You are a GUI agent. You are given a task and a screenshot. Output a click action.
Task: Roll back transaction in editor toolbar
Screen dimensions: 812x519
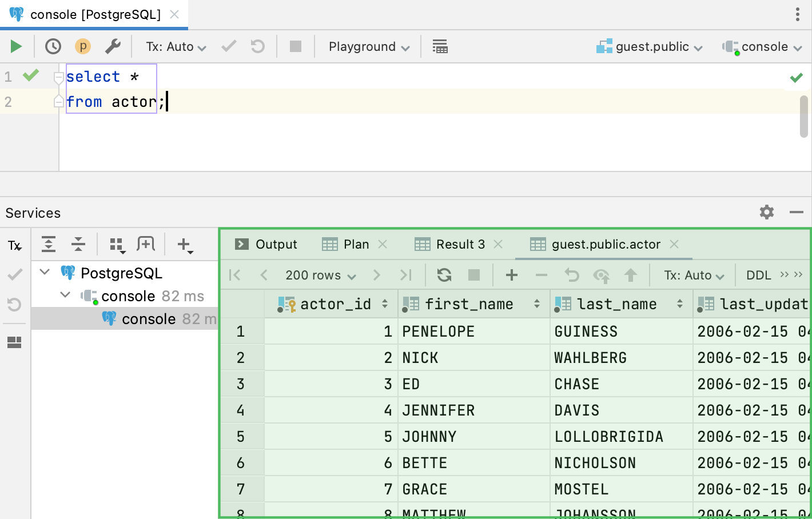click(258, 46)
